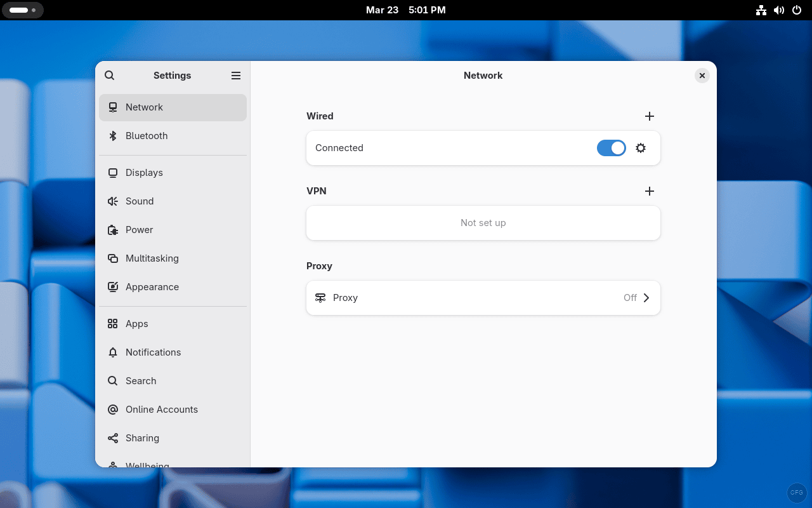Click the volume icon in system tray
The width and height of the screenshot is (812, 508).
pos(779,10)
